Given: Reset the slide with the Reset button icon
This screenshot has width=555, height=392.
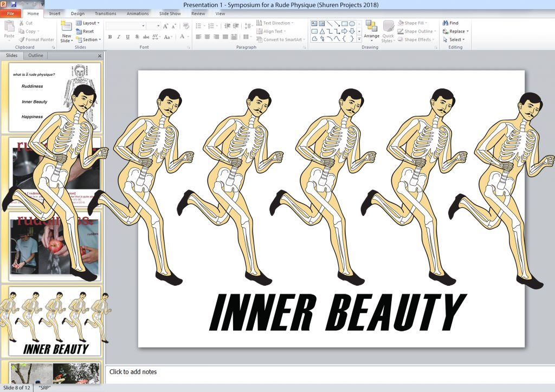Looking at the screenshot, I should click(79, 31).
